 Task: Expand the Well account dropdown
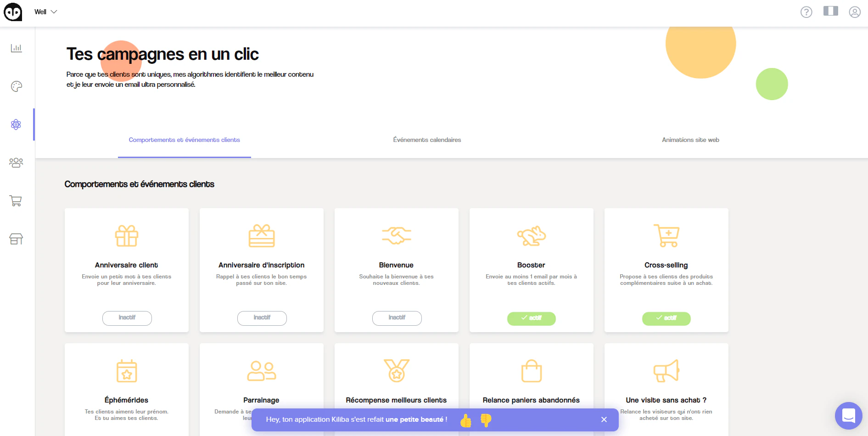[45, 12]
